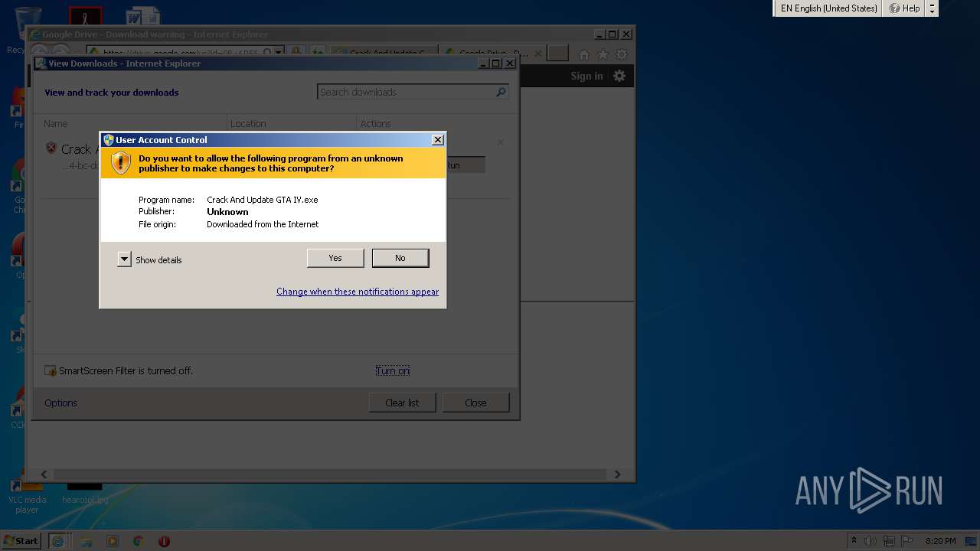Click Help on the language bar
Image resolution: width=980 pixels, height=551 pixels.
coord(904,8)
